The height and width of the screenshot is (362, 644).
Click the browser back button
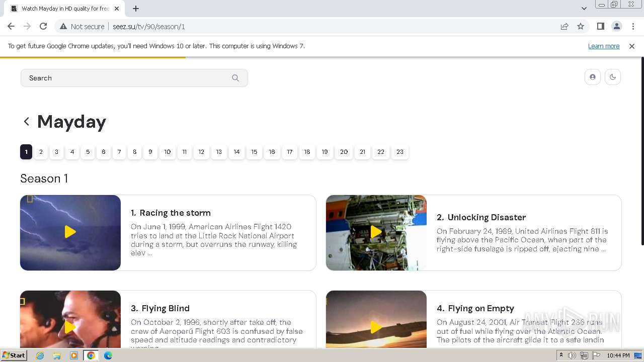click(11, 27)
